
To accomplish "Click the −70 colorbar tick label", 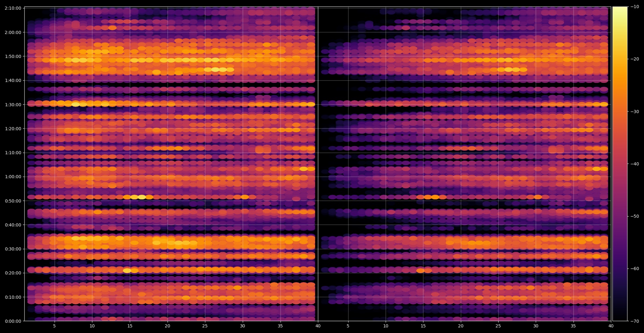I will click(635, 321).
